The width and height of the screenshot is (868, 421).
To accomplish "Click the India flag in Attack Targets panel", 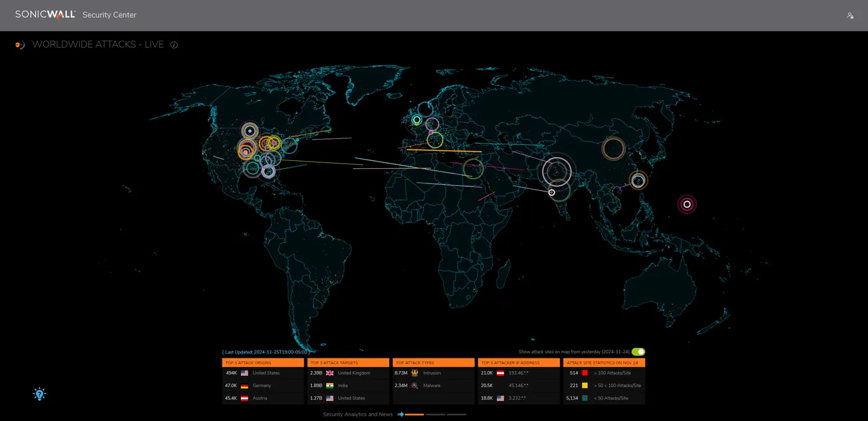I will tap(329, 386).
